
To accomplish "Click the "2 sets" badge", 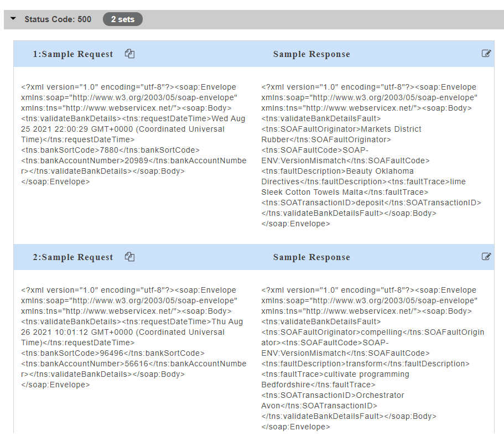I will tap(122, 19).
